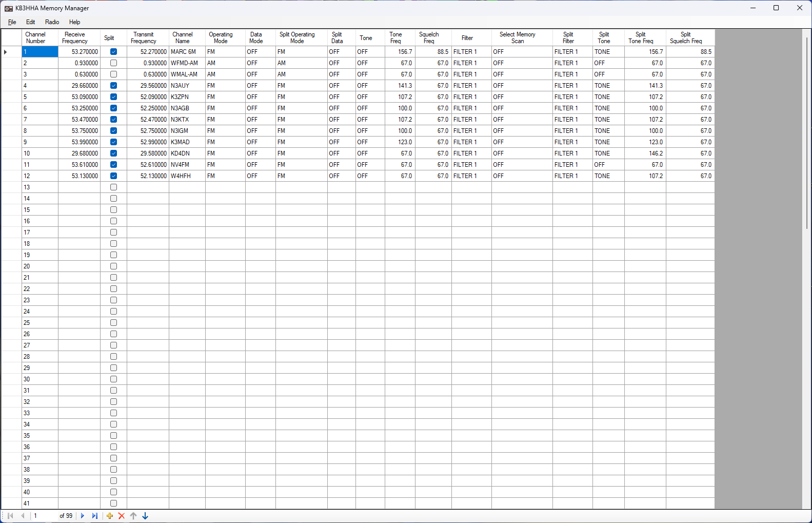The height and width of the screenshot is (523, 812).
Task: Select channel name N3AGB cell
Action: 187,108
